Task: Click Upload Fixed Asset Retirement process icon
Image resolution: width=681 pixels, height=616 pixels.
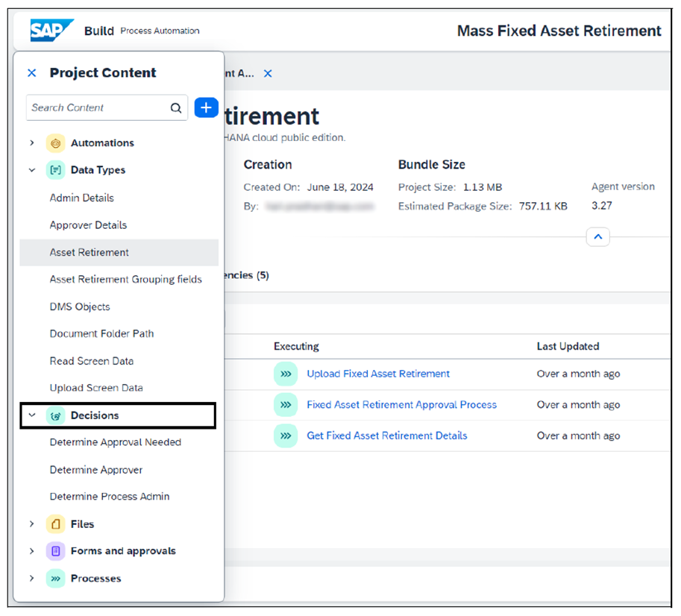Action: (x=286, y=374)
